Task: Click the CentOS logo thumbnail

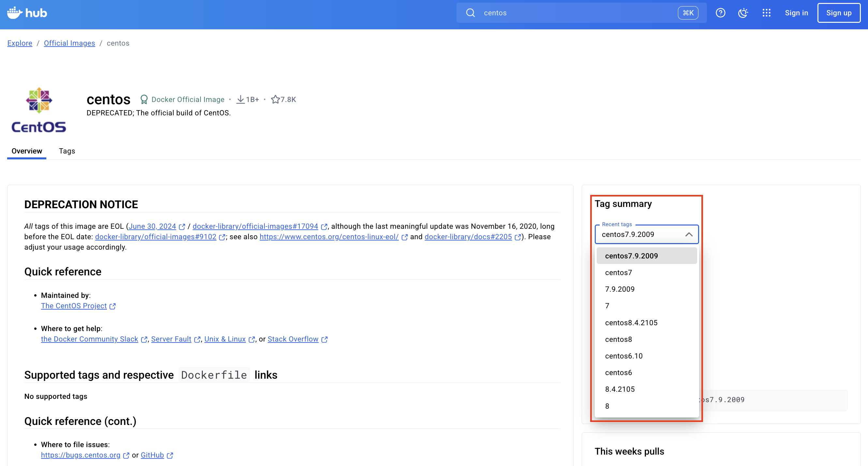Action: (x=39, y=110)
